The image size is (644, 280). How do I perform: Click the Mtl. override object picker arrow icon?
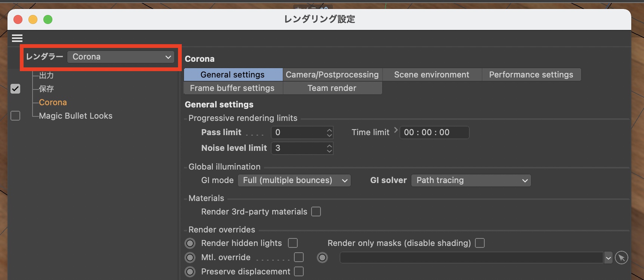click(621, 258)
